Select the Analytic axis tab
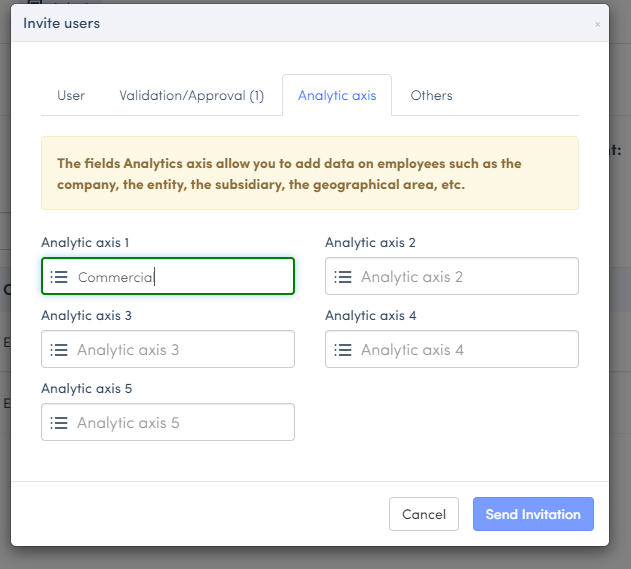 pyautogui.click(x=337, y=96)
